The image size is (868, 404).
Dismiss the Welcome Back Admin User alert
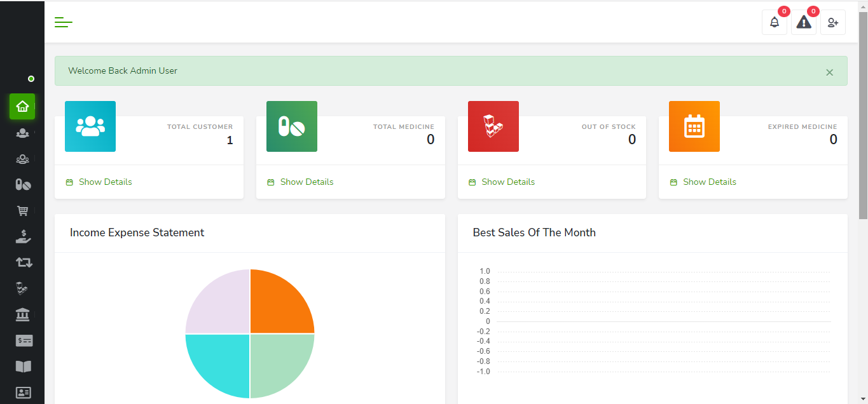click(x=829, y=72)
